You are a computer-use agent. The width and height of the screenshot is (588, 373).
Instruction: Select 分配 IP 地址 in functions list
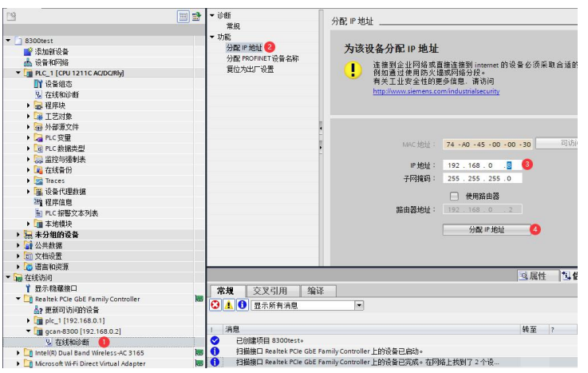coord(244,48)
